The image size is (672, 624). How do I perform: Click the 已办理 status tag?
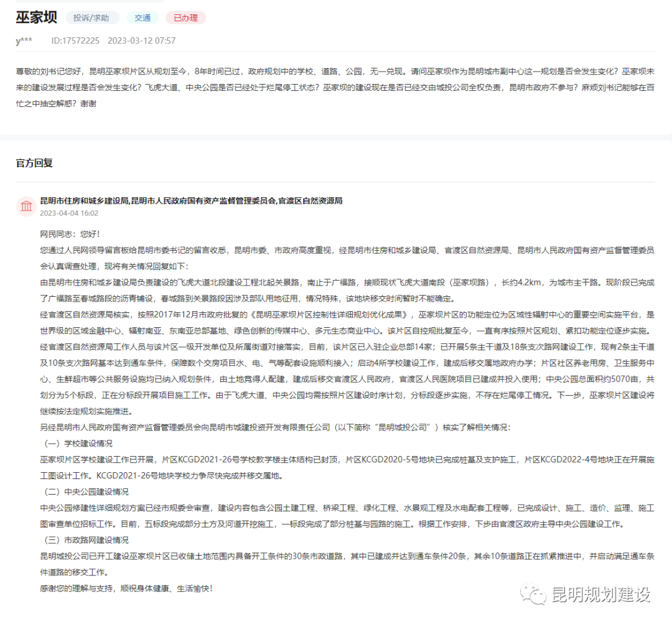click(185, 17)
